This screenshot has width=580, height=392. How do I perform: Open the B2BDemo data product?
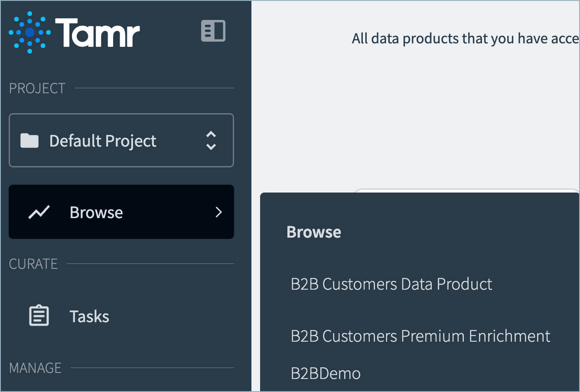(326, 373)
